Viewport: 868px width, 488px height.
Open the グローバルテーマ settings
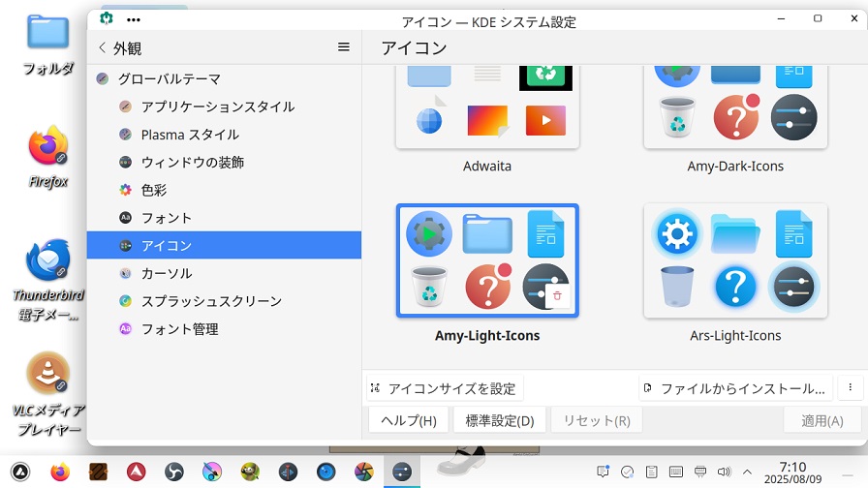coord(224,79)
